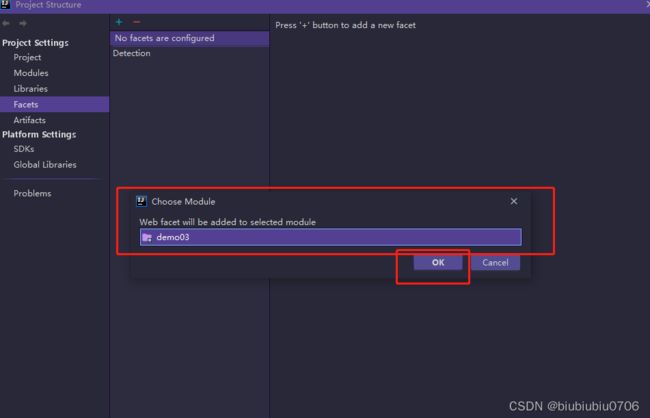The image size is (650, 418).
Task: Click the Project Structure window app icon
Action: point(5,5)
